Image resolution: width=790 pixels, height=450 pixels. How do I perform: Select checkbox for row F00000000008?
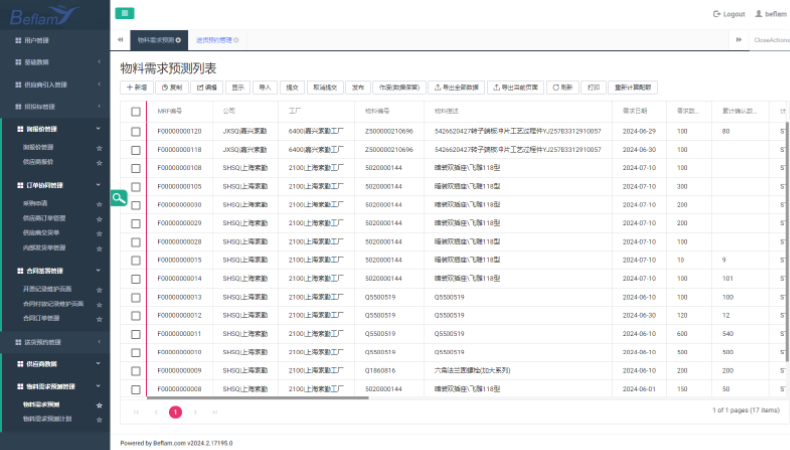136,389
